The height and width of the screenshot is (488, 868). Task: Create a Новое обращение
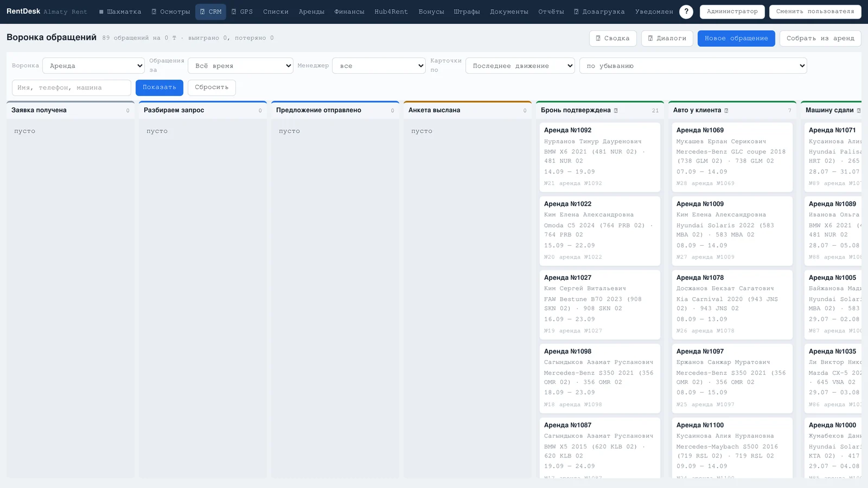click(736, 38)
